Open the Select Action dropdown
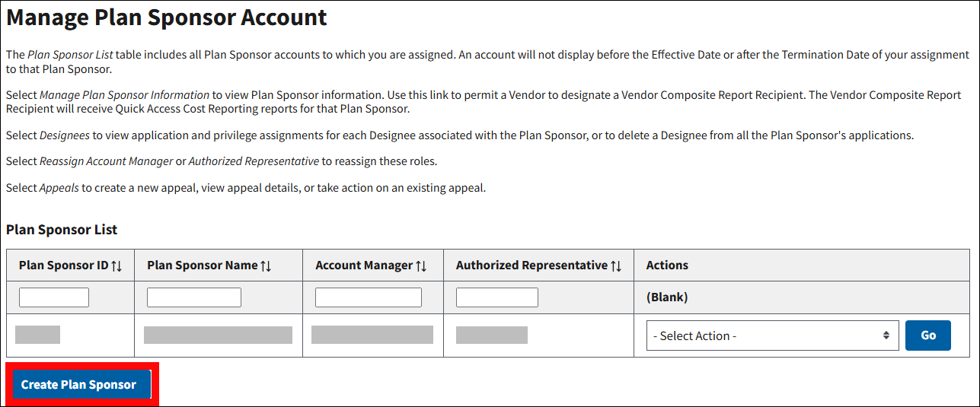The height and width of the screenshot is (407, 980). pyautogui.click(x=772, y=335)
